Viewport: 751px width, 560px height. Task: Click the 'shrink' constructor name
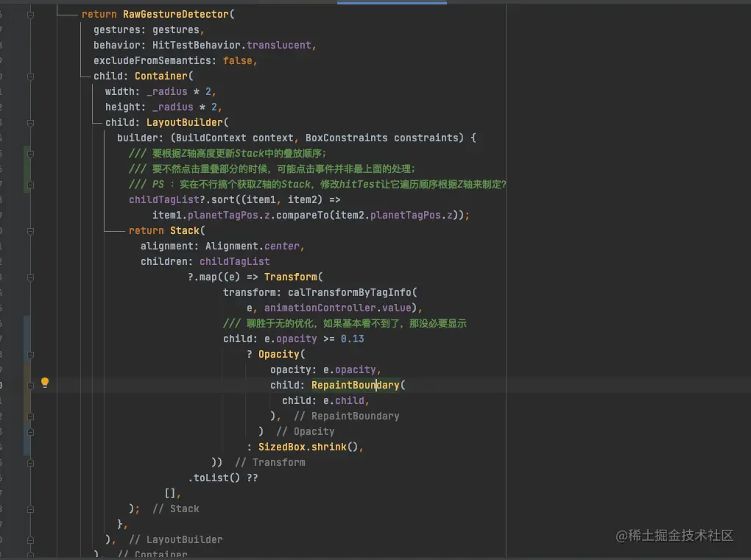[x=328, y=447]
